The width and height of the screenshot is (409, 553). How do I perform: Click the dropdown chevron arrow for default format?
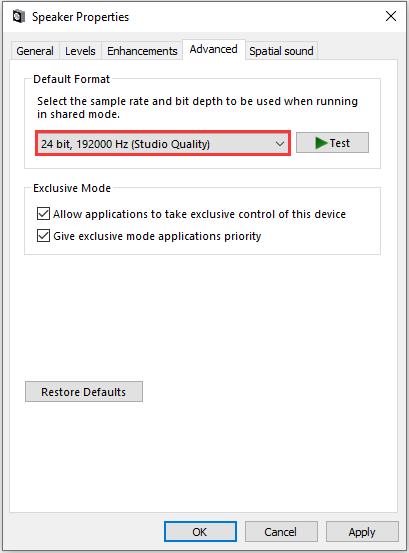point(280,144)
